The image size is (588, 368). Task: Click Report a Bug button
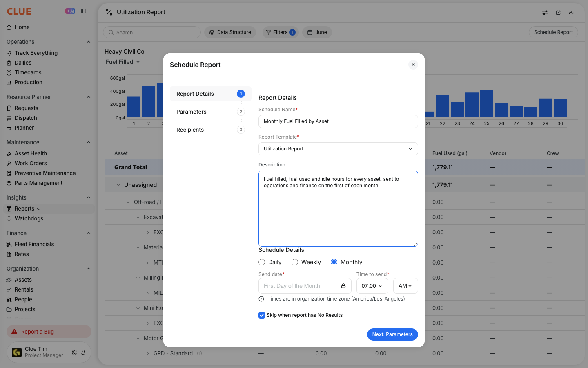[49, 332]
